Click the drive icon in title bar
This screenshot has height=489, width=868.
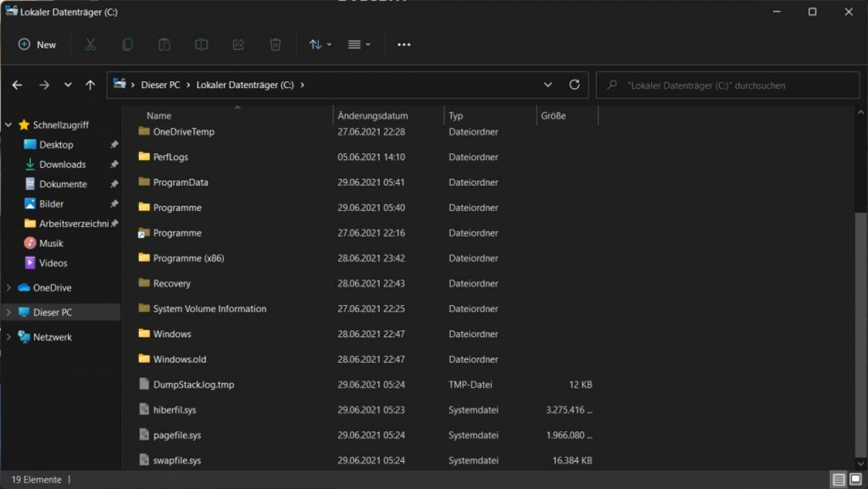click(12, 11)
